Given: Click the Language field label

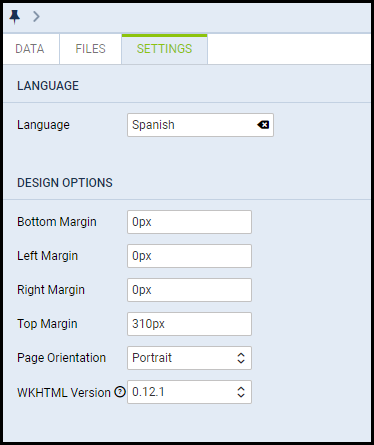Looking at the screenshot, I should (43, 125).
